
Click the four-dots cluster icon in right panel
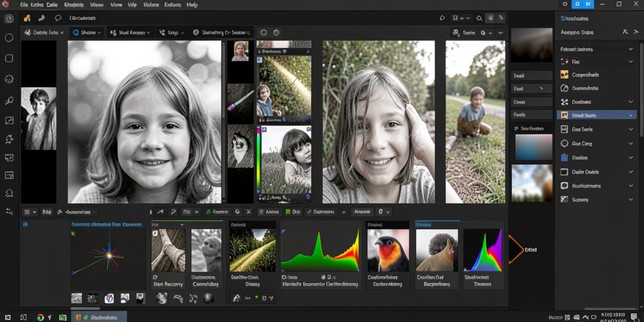coord(564,102)
